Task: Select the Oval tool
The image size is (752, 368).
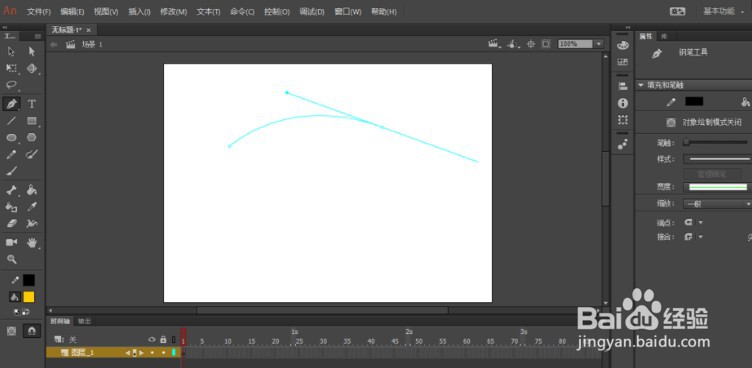Action: click(x=12, y=138)
